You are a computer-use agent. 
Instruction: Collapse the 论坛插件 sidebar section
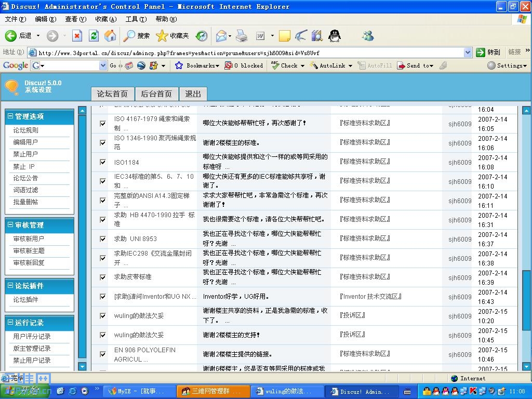[x=10, y=286]
